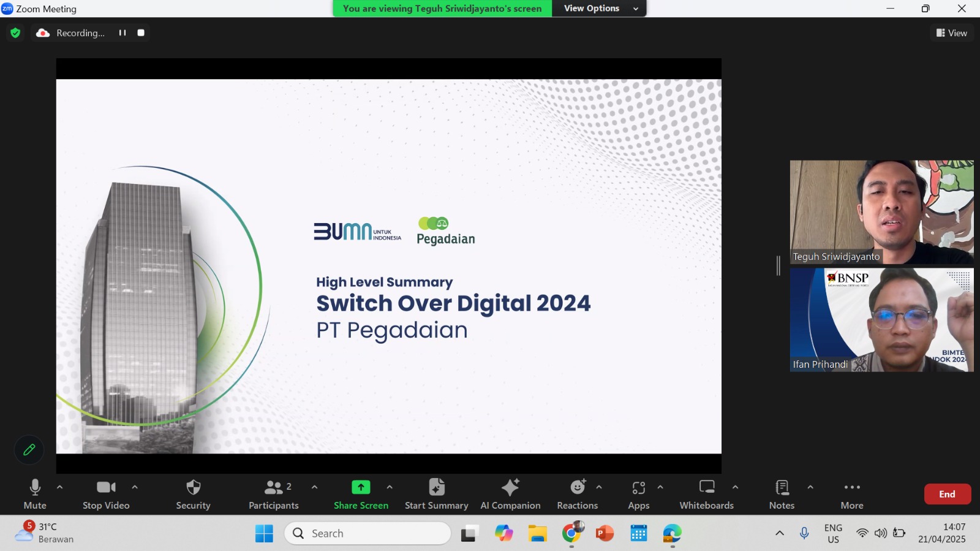Image resolution: width=980 pixels, height=551 pixels.
Task: Start Summary for the meeting
Action: click(x=436, y=494)
